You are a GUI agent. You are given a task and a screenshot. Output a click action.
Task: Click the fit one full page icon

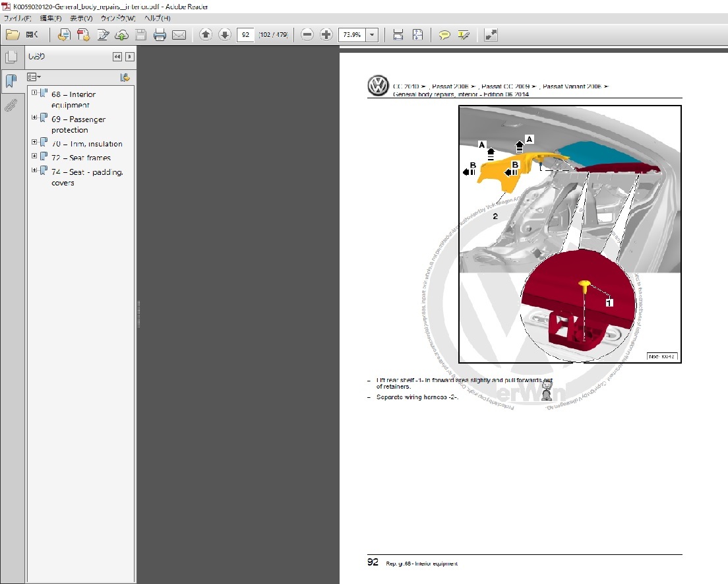[x=417, y=34]
